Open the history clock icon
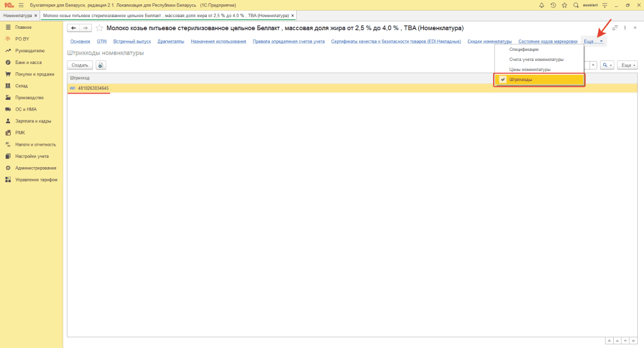This screenshot has height=348, width=644. click(553, 5)
